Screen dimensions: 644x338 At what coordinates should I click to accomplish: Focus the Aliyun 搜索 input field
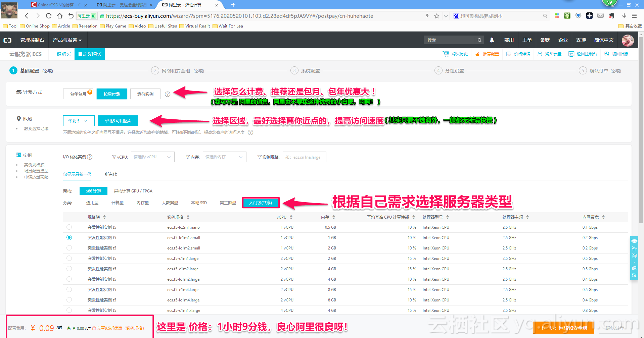coord(450,40)
